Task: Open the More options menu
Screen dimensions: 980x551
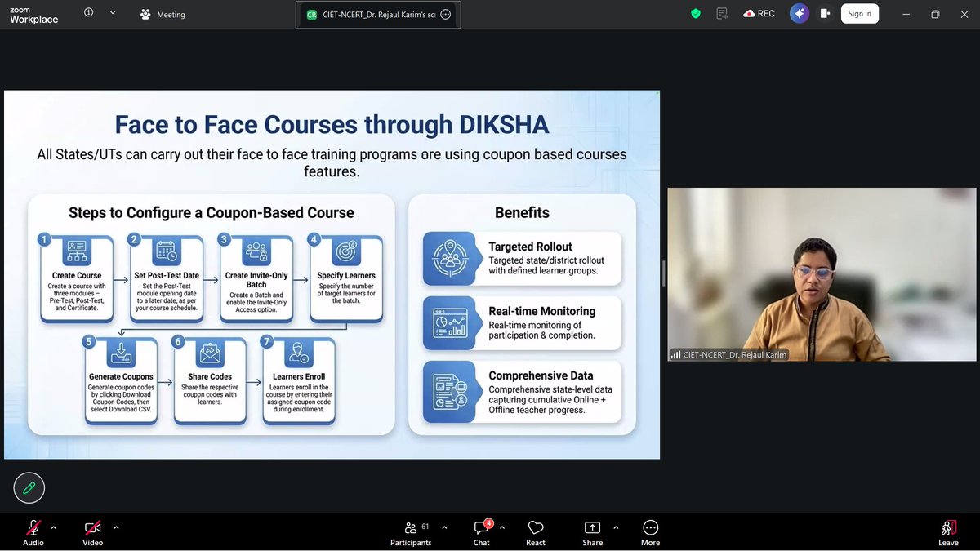Action: pos(650,532)
